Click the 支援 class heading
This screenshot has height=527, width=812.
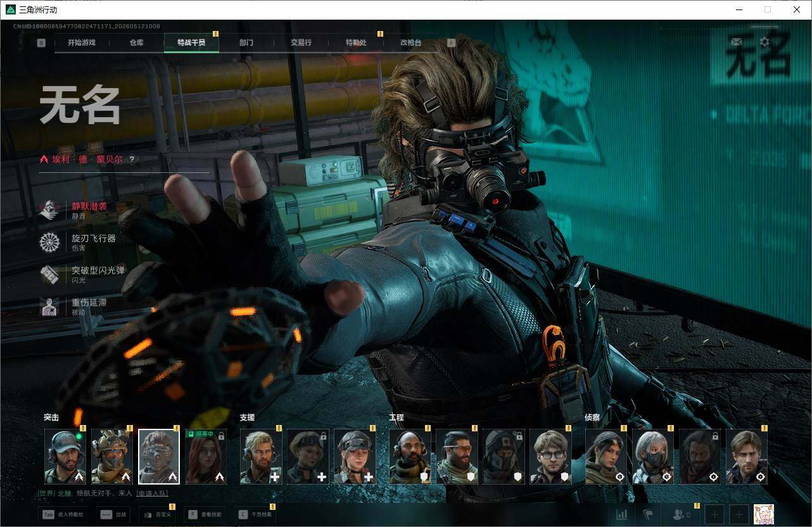[x=247, y=417]
